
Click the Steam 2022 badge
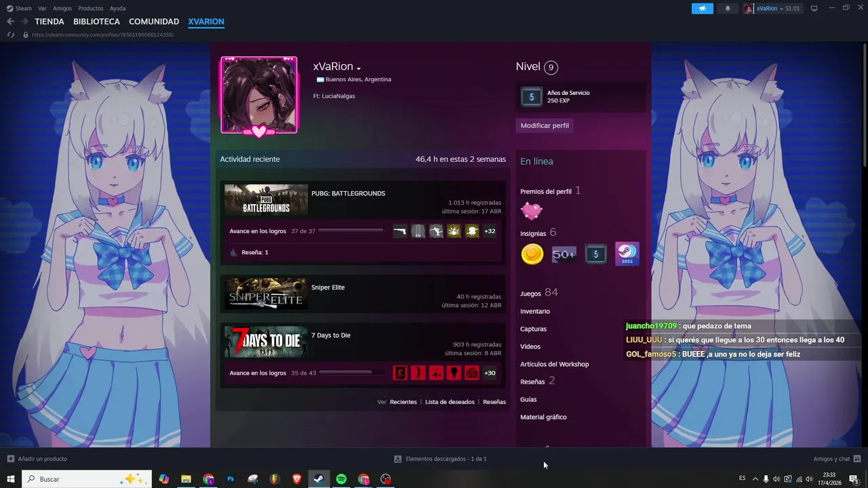coord(627,254)
